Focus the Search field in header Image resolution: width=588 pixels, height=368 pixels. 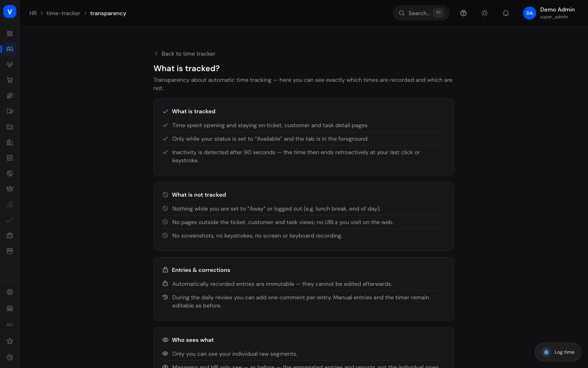421,13
